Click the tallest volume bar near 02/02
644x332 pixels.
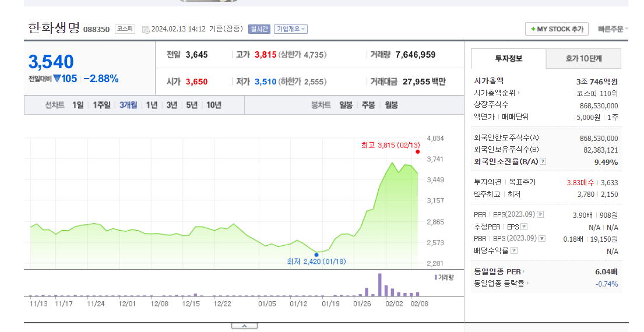[x=380, y=285]
